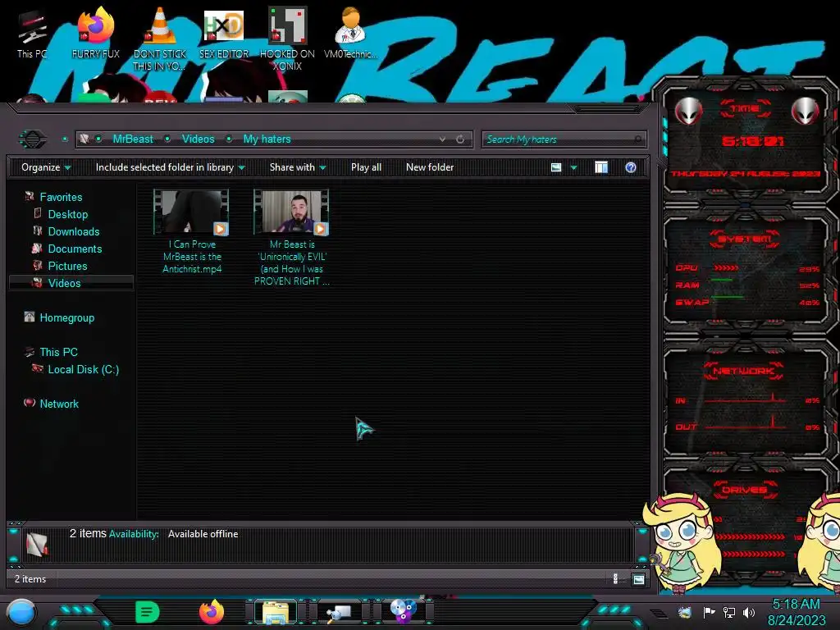Screen dimensions: 840x630
Task: Click Play all in the toolbar
Action: coord(366,167)
